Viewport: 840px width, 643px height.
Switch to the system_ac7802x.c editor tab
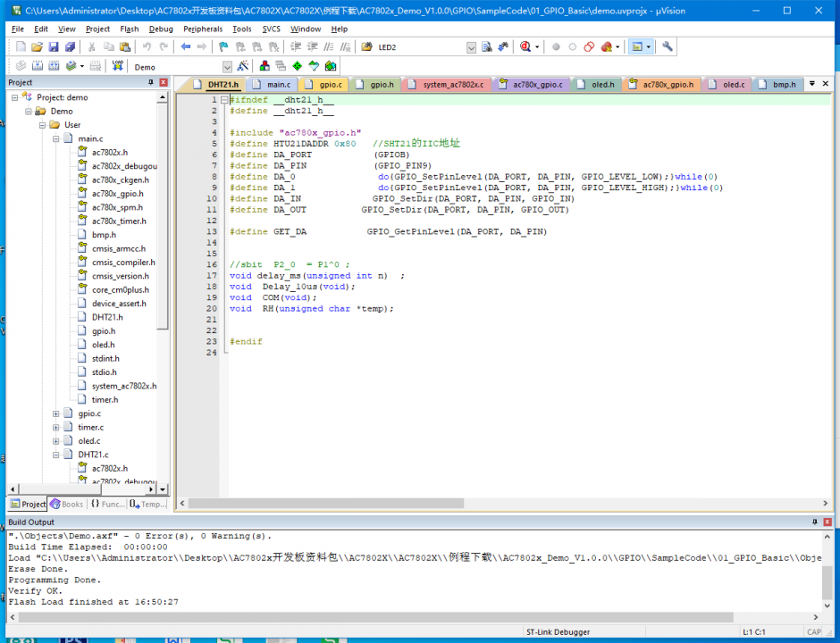click(x=448, y=85)
